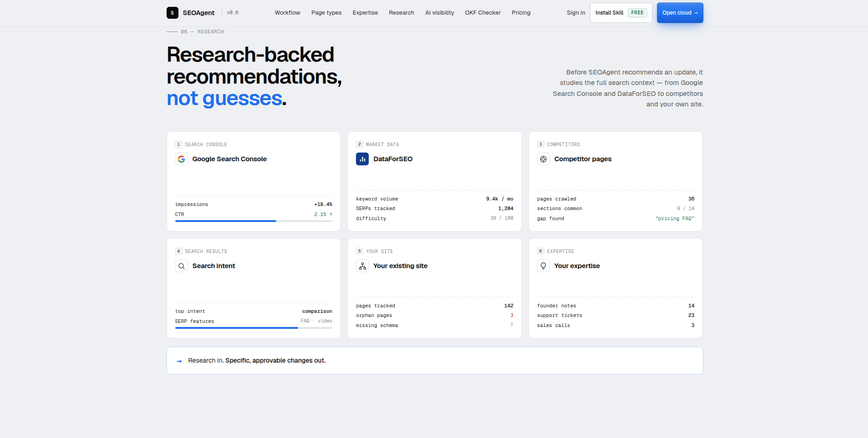
Task: Click the CTR progress bar
Action: (254, 221)
